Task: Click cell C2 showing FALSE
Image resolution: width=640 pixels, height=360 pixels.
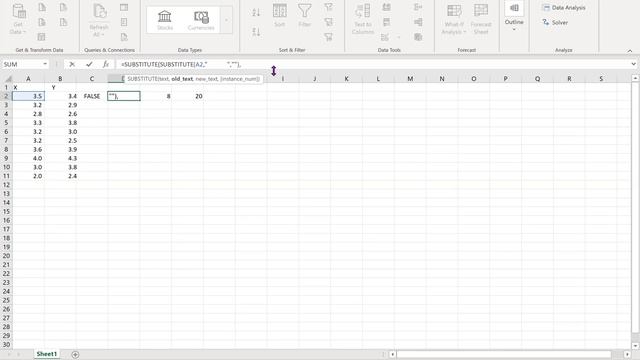Action: [x=92, y=96]
